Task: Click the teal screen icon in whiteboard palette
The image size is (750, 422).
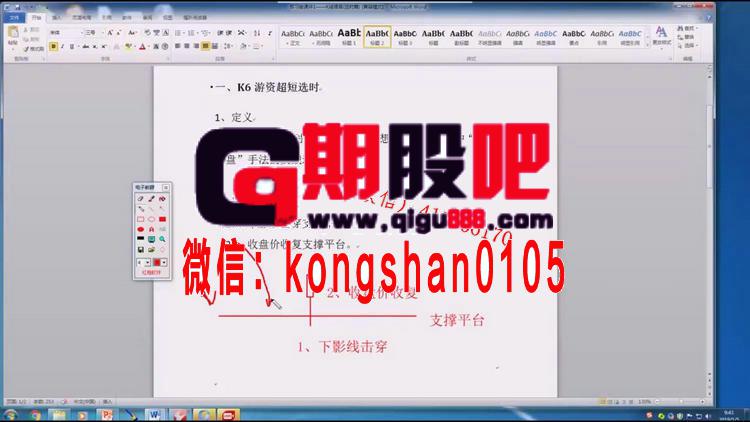Action: [151, 239]
